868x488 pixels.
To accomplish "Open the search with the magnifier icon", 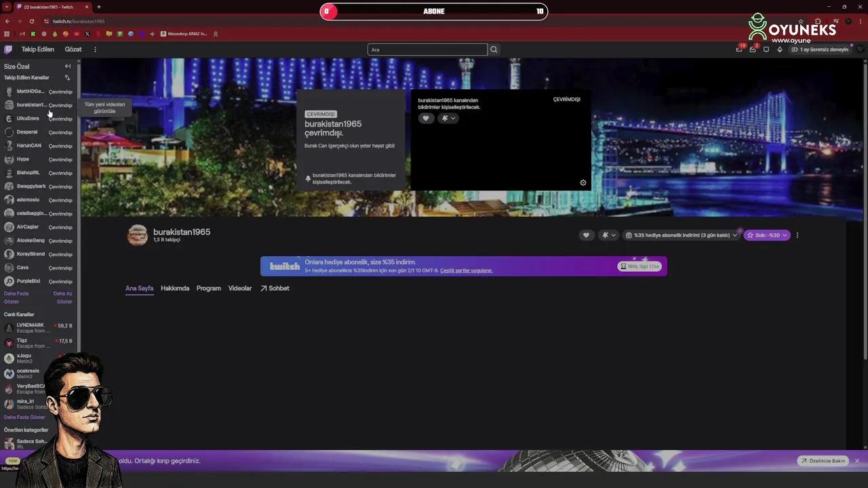I will click(494, 49).
